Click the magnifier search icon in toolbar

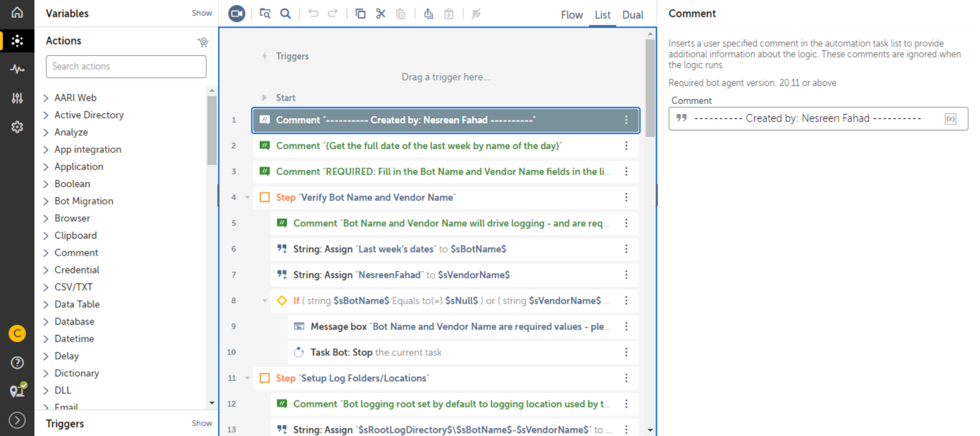point(286,13)
